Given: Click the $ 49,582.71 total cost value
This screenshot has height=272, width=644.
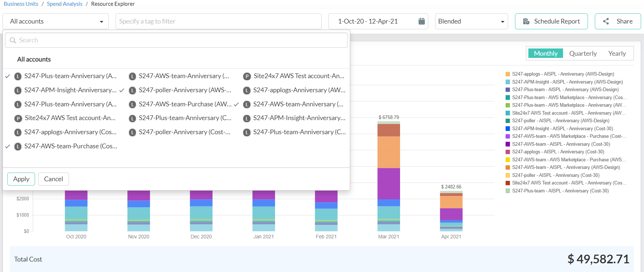Looking at the screenshot, I should tap(598, 259).
